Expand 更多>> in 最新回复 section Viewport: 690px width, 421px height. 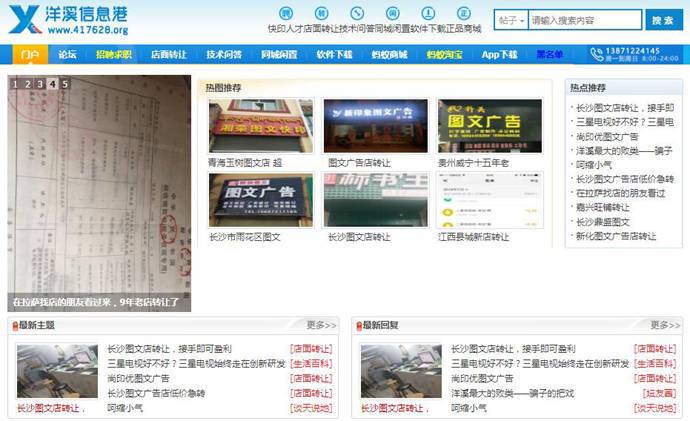click(664, 325)
